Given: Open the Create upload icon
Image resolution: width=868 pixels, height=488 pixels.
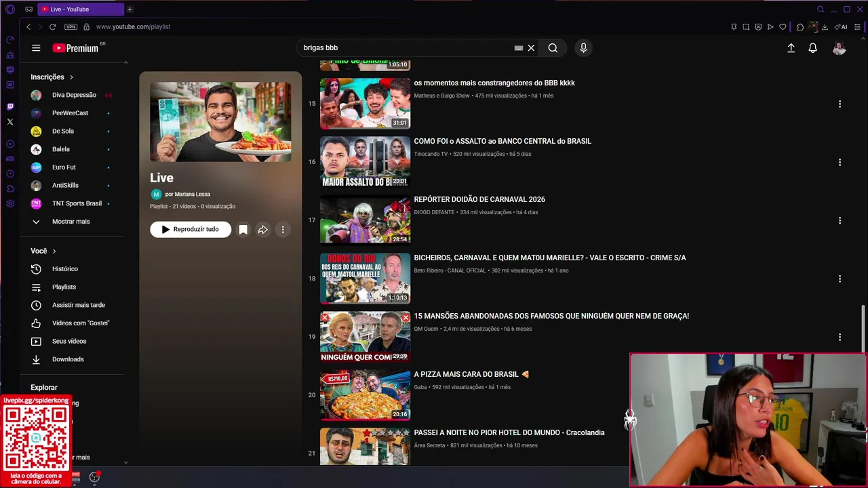Looking at the screenshot, I should [791, 48].
